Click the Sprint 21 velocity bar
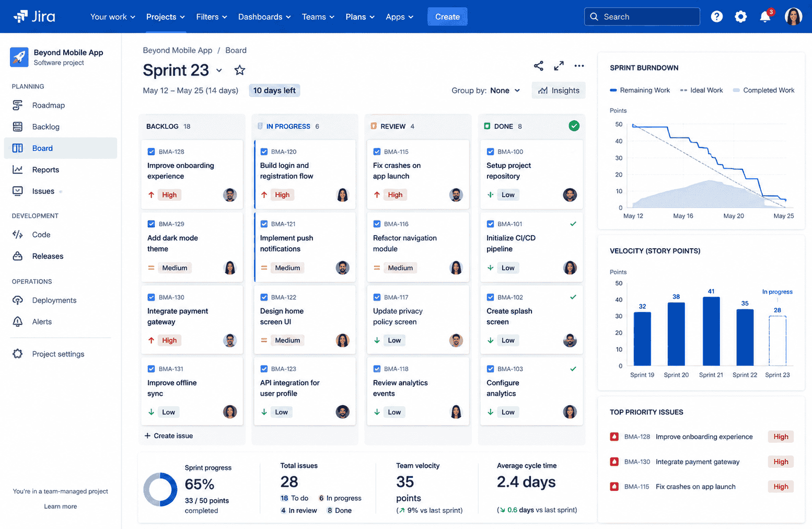The image size is (812, 529). (711, 331)
